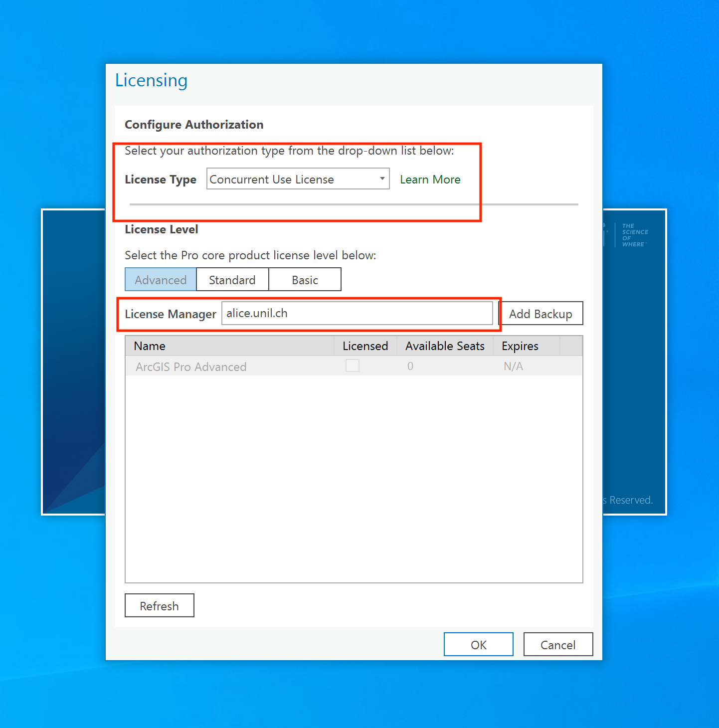This screenshot has width=719, height=728.
Task: Click the Licensed column header
Action: 365,346
